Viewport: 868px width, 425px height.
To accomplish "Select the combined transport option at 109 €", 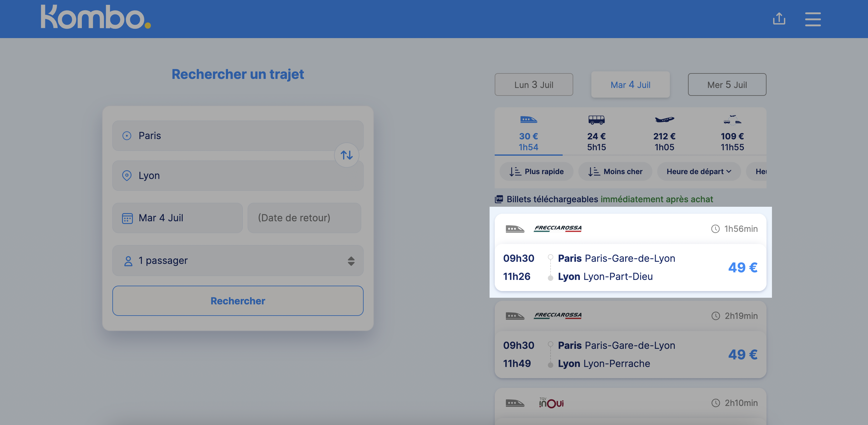I will tap(732, 132).
